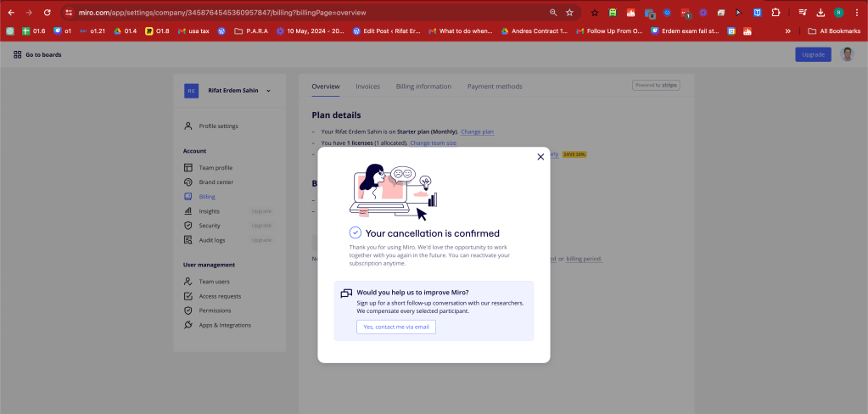Bookmark this page with the star icon
Screen dimensions: 868x414
pyautogui.click(x=569, y=13)
